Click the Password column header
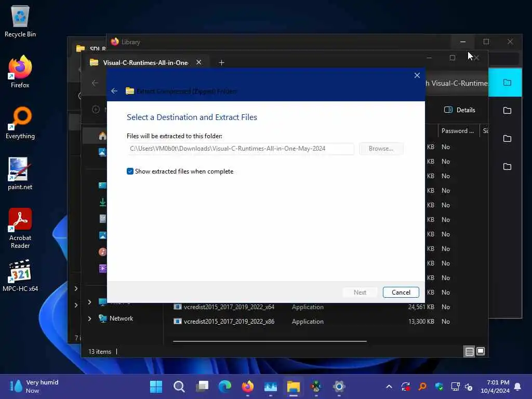Screen dimensions: 532x399 (x=457, y=130)
